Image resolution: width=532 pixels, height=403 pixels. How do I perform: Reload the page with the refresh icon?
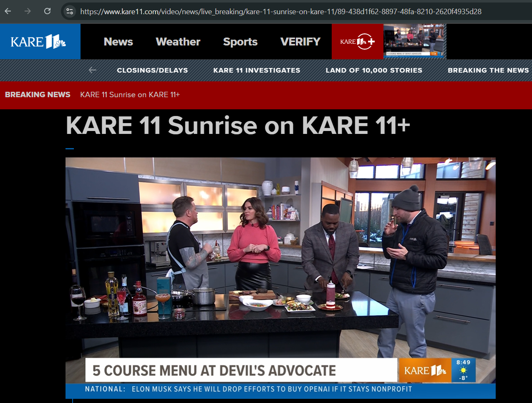coord(48,11)
